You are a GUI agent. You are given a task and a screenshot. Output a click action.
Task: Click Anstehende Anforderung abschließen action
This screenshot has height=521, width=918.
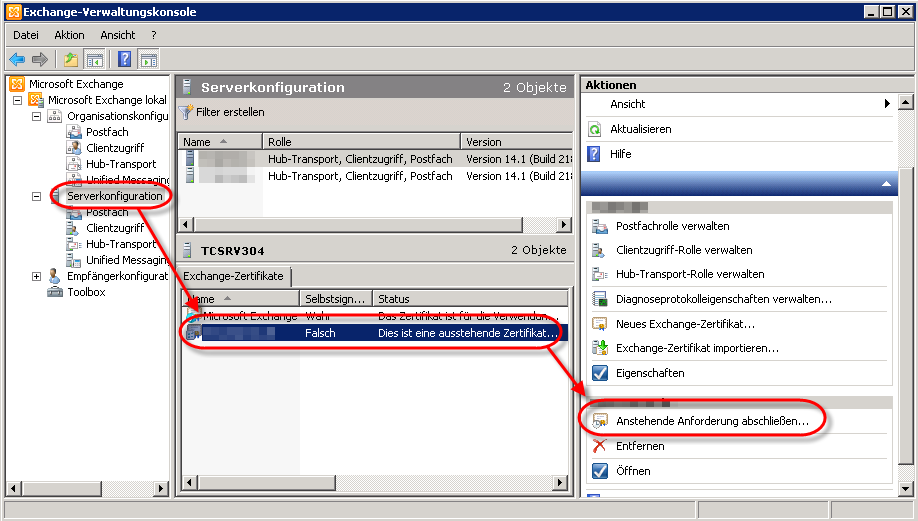pos(712,422)
